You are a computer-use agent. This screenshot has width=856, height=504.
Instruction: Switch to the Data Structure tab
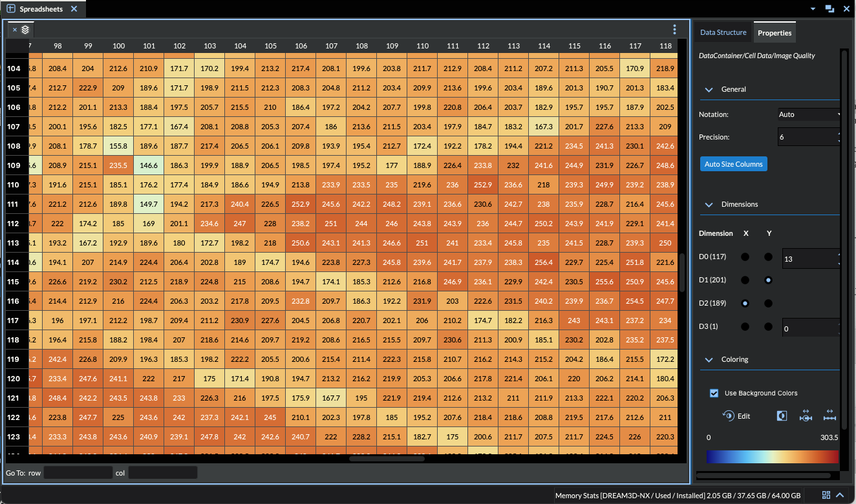point(723,32)
